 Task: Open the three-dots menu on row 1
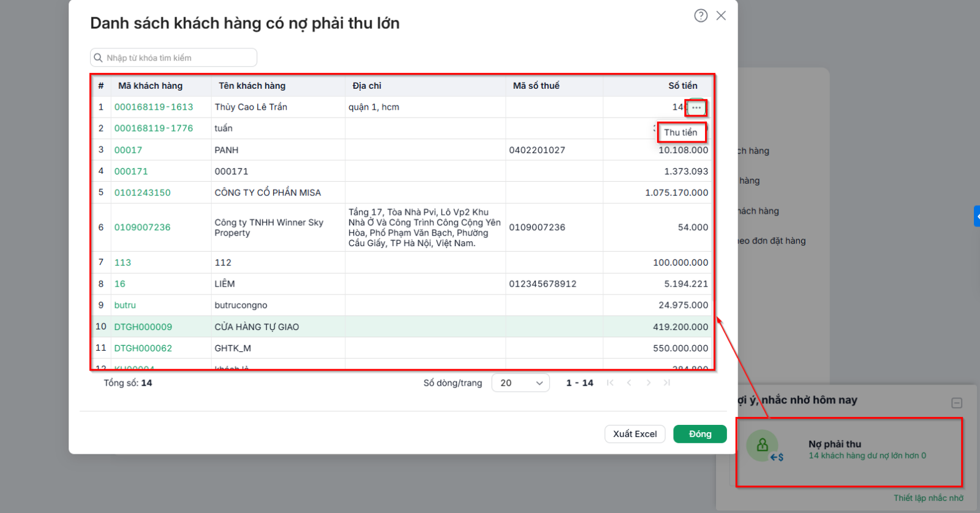[x=696, y=108]
